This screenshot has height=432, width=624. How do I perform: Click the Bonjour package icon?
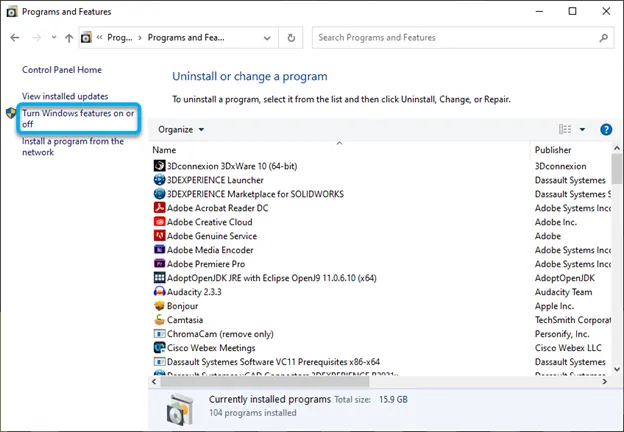[x=159, y=306]
